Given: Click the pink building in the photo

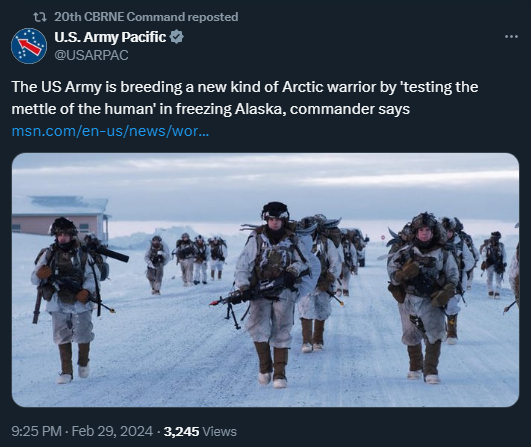Looking at the screenshot, I should [x=60, y=218].
